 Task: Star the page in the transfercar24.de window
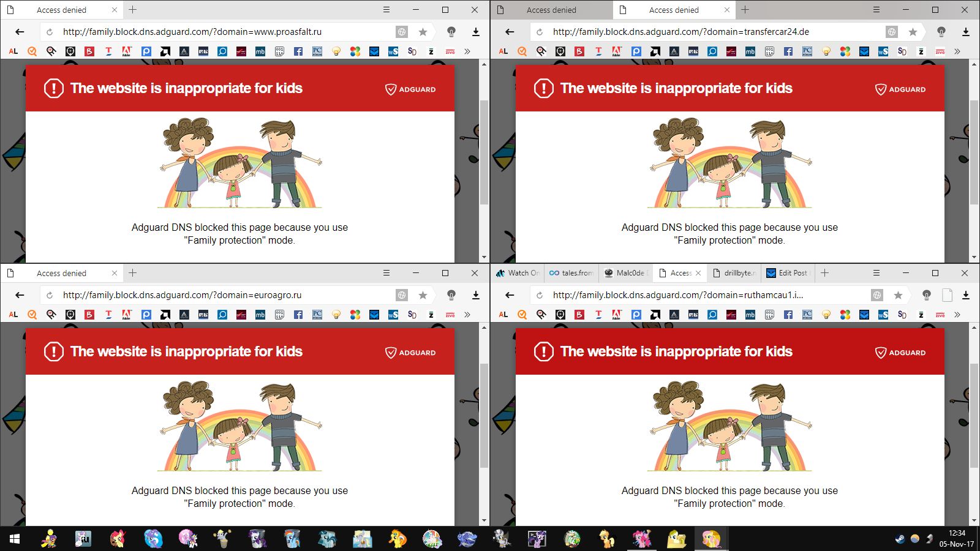[x=913, y=32]
